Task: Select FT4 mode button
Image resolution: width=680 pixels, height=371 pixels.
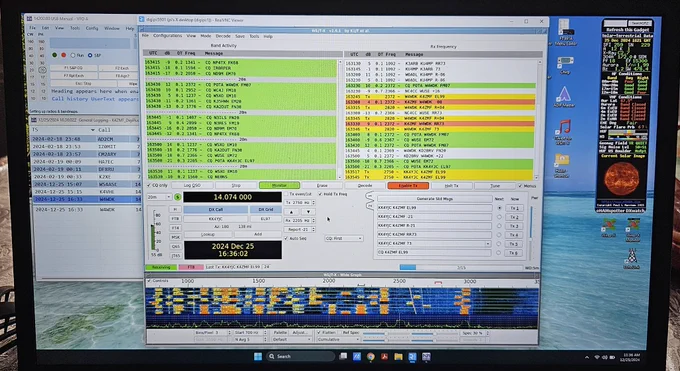Action: pos(175,228)
